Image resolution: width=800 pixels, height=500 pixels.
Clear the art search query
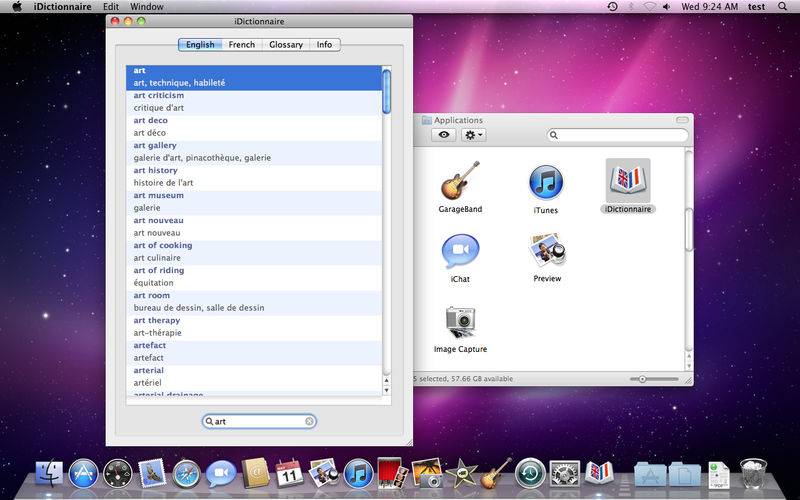309,421
